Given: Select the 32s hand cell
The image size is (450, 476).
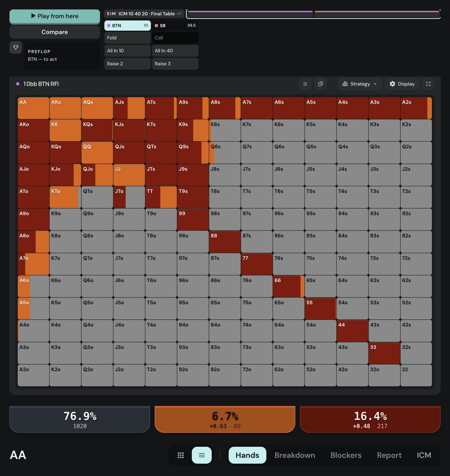Looking at the screenshot, I should (x=416, y=353).
